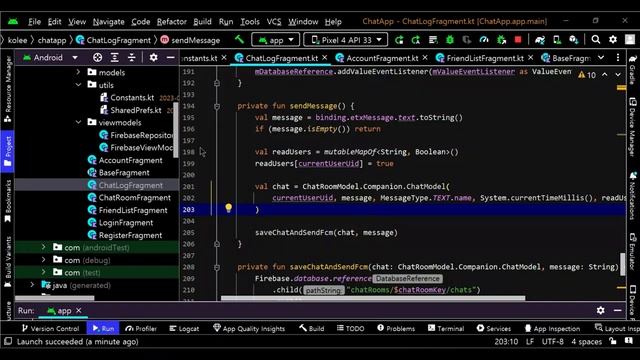Toggle read-only lock icon in status bar
Viewport: 640px width, 360px height.
613,341
